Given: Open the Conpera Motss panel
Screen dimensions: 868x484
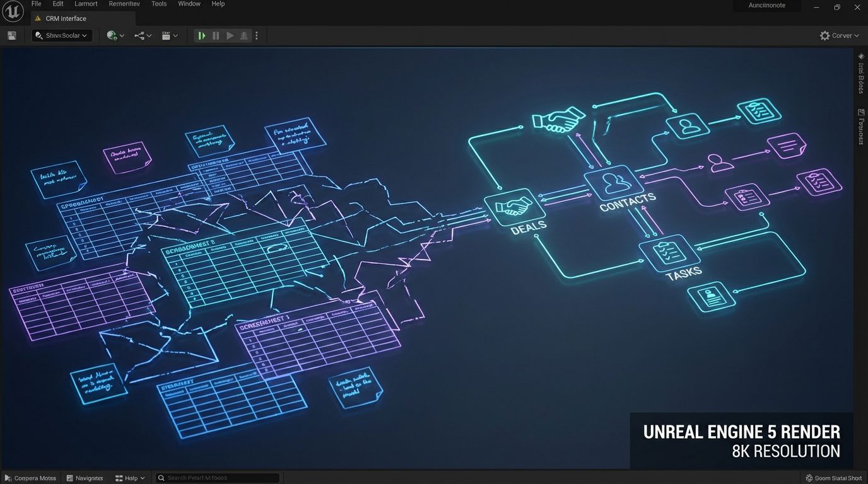Looking at the screenshot, I should [x=30, y=478].
